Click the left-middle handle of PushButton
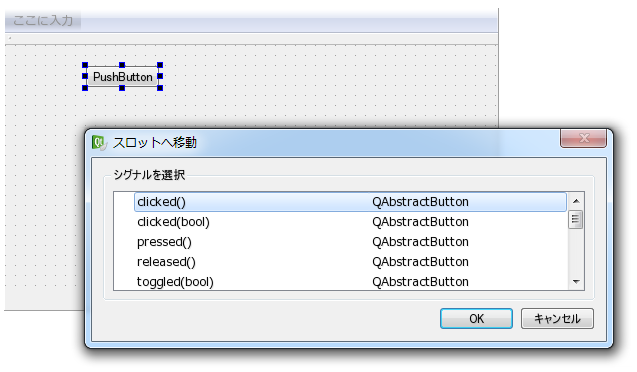 click(85, 76)
